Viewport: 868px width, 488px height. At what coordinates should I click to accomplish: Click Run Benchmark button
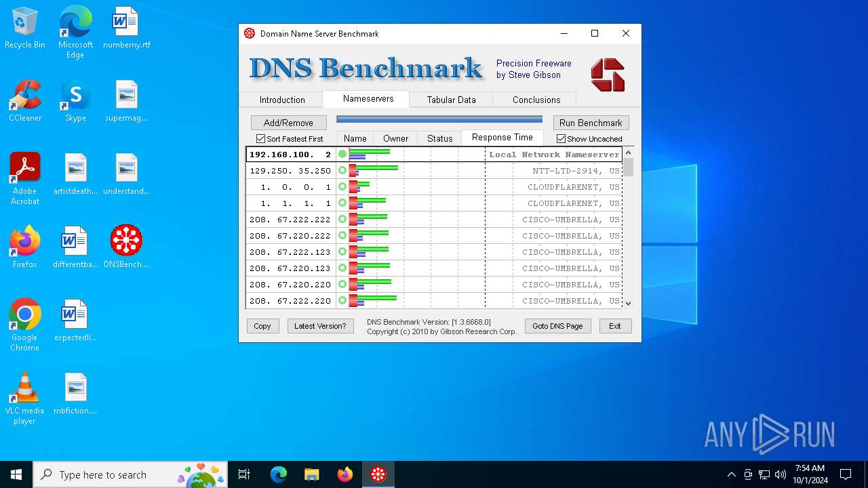[x=591, y=123]
